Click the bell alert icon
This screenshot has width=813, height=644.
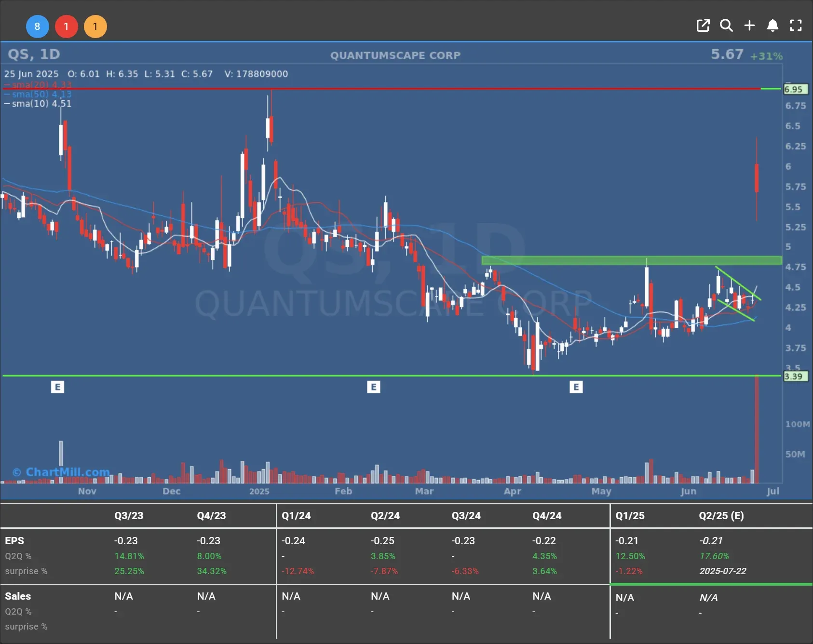click(772, 26)
